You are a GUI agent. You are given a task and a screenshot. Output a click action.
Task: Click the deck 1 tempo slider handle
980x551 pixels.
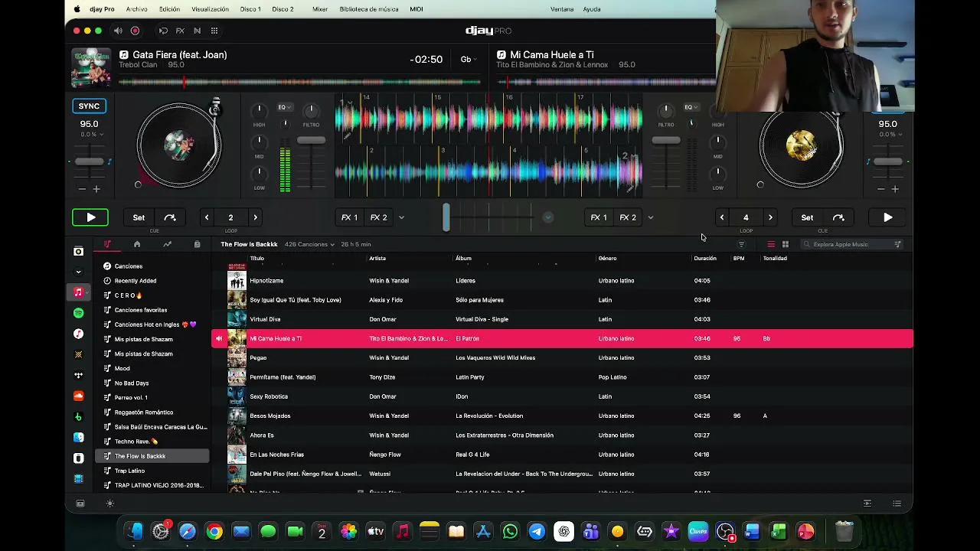[89, 161]
